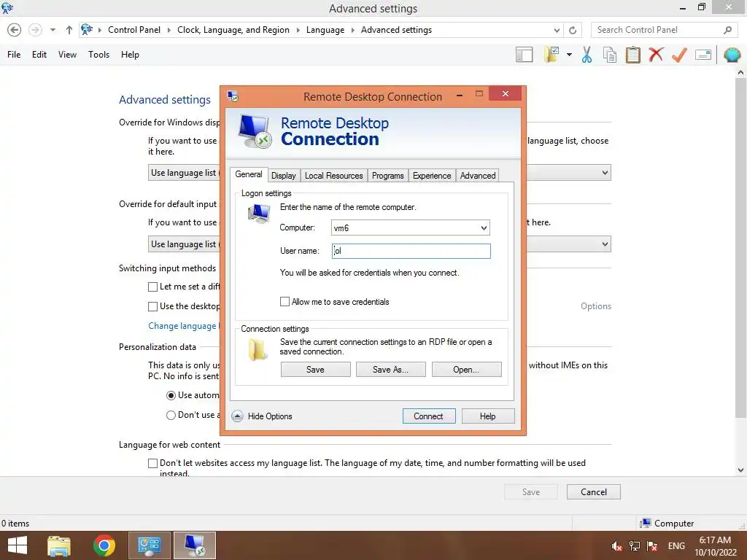
Task: Click the Language breadcrumb segment
Action: pos(325,30)
